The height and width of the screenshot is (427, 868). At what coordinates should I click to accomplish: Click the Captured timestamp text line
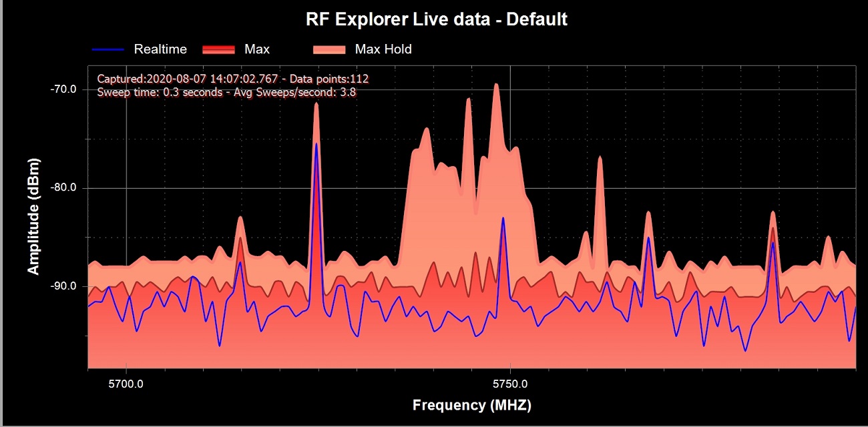(233, 79)
